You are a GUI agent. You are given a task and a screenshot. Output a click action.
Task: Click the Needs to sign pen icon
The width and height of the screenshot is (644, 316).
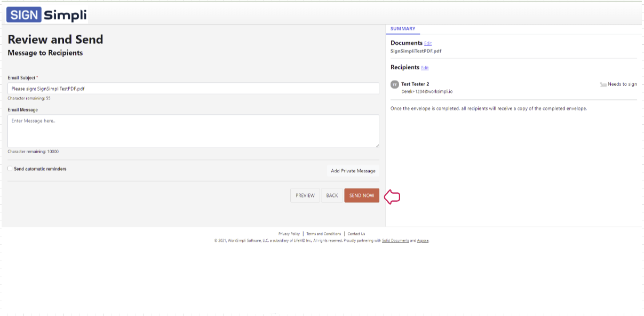603,84
